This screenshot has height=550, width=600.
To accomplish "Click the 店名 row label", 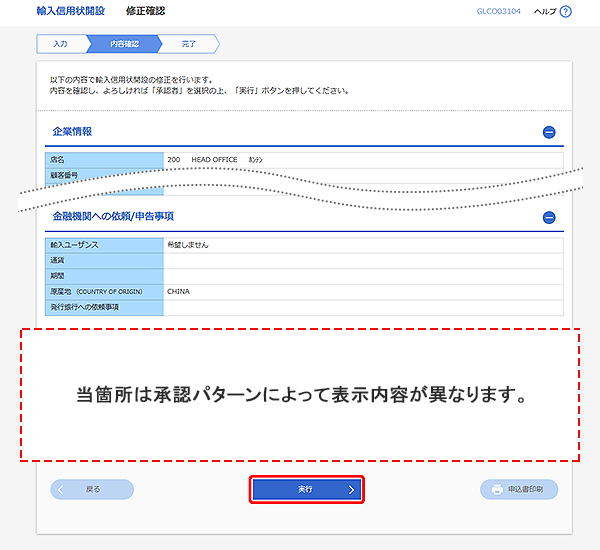I will (x=104, y=160).
